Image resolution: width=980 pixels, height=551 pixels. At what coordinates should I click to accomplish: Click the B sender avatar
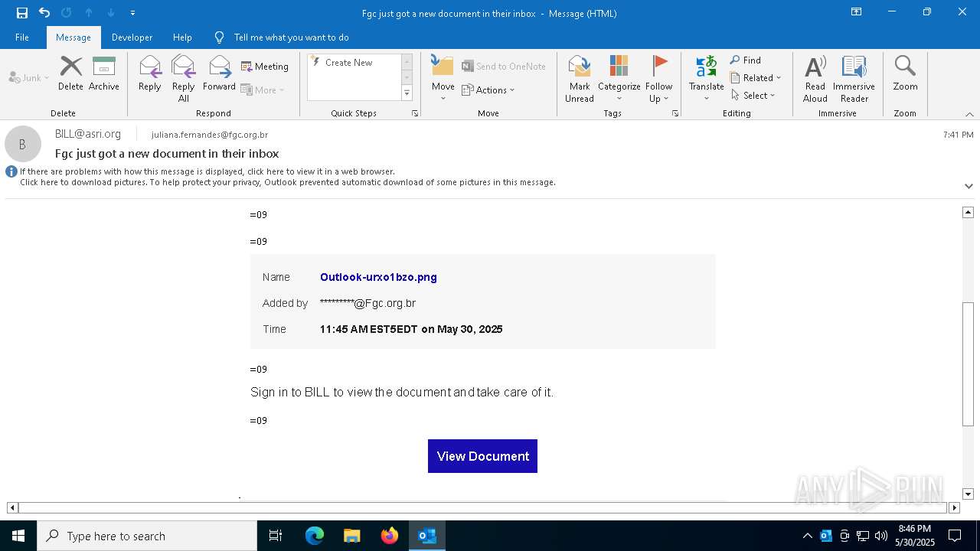click(x=23, y=144)
